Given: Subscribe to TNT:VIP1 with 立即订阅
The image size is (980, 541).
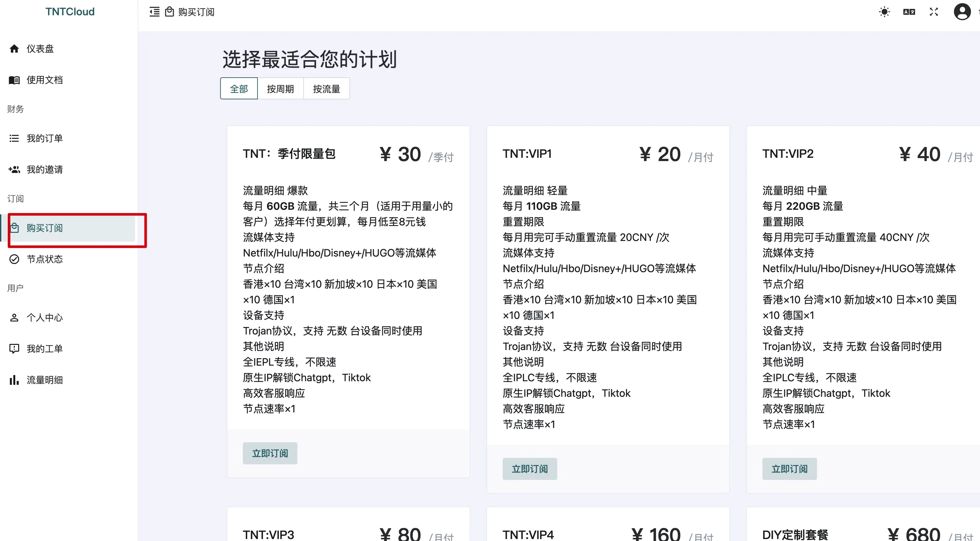Looking at the screenshot, I should (x=530, y=469).
